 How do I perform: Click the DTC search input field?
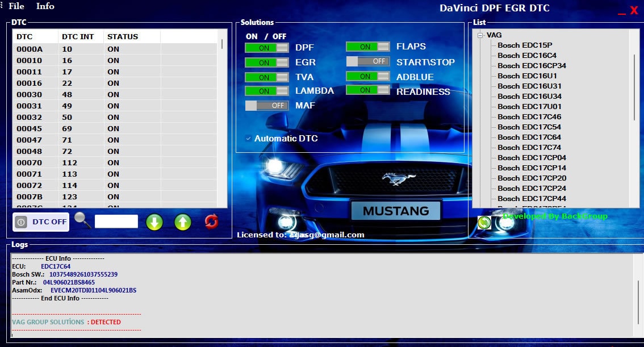coord(116,221)
